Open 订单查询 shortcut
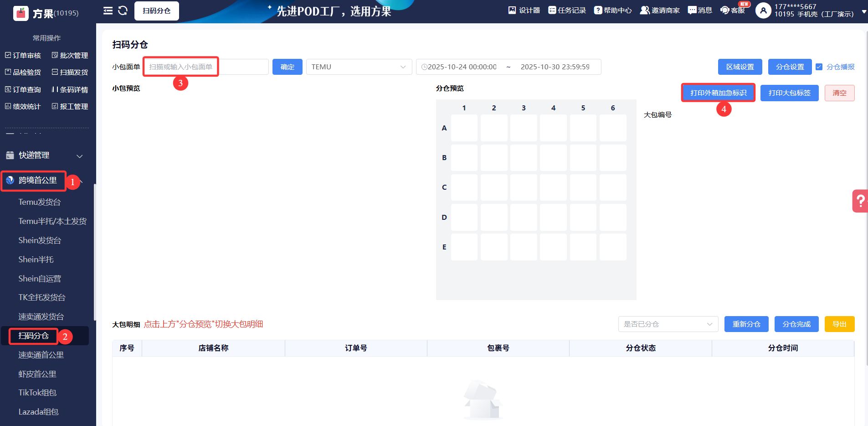The width and height of the screenshot is (868, 426). click(23, 89)
